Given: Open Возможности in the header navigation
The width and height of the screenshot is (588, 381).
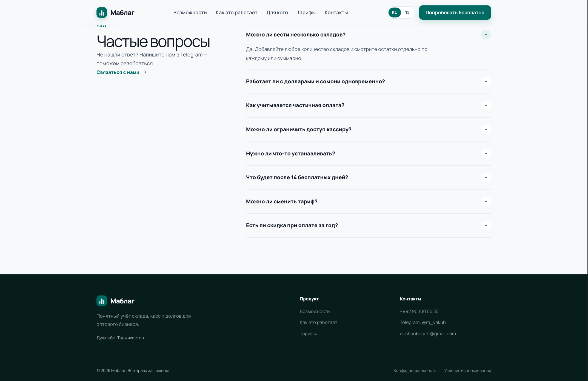Looking at the screenshot, I should (x=190, y=13).
